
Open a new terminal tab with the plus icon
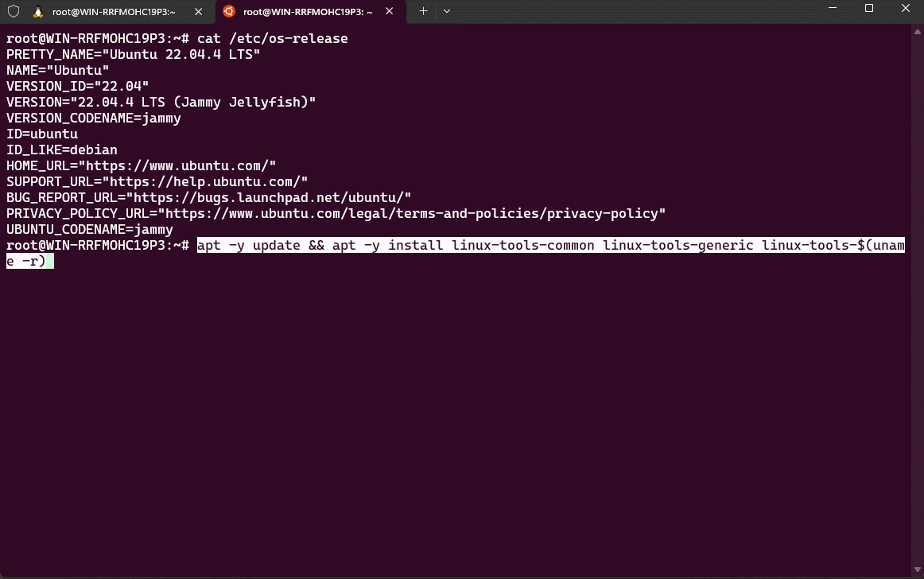(x=422, y=11)
